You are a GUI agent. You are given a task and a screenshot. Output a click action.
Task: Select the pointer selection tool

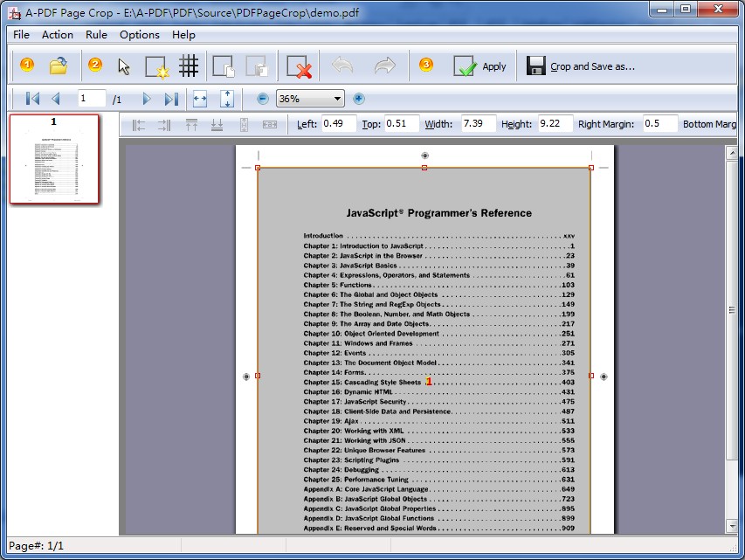(123, 66)
